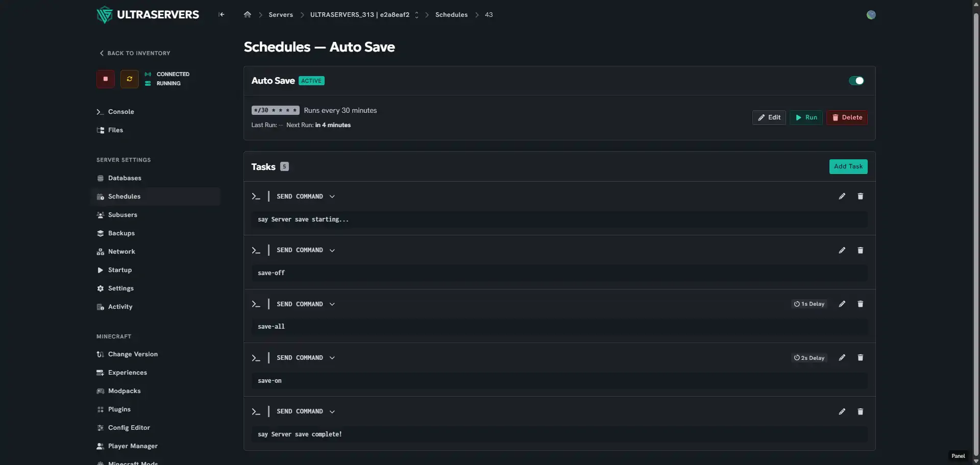Image resolution: width=980 pixels, height=465 pixels.
Task: Click the Add Task button
Action: tap(848, 166)
